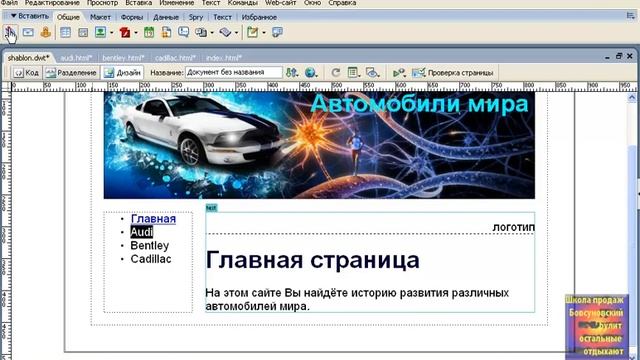640x360 pixels.
Task: Switch to Код view
Action: (27, 73)
